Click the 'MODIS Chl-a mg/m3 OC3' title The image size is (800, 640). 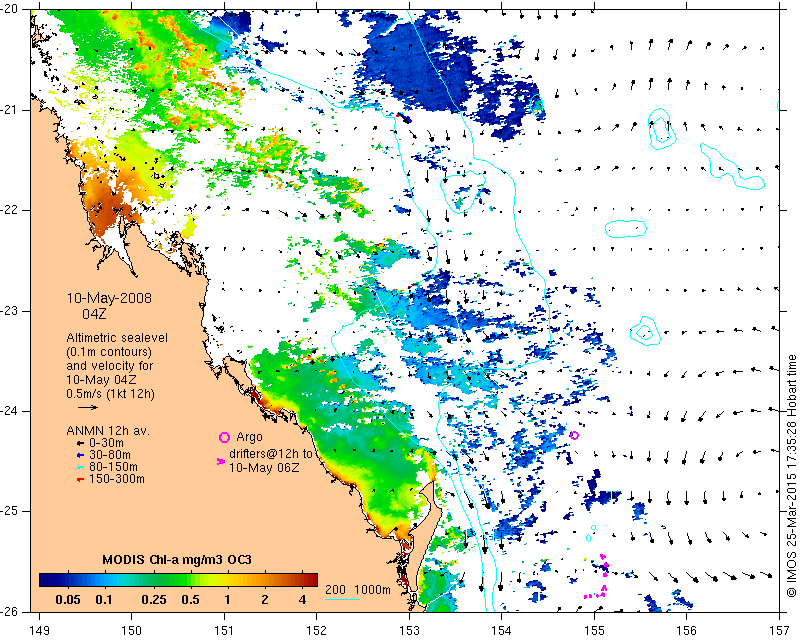point(177,559)
